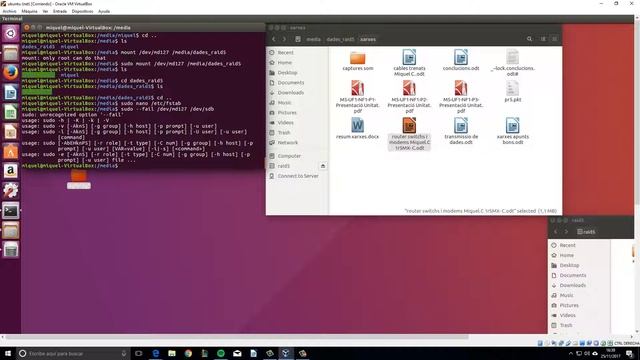Click dades_raid5 in the path bar
This screenshot has width=640, height=360.
(340, 39)
